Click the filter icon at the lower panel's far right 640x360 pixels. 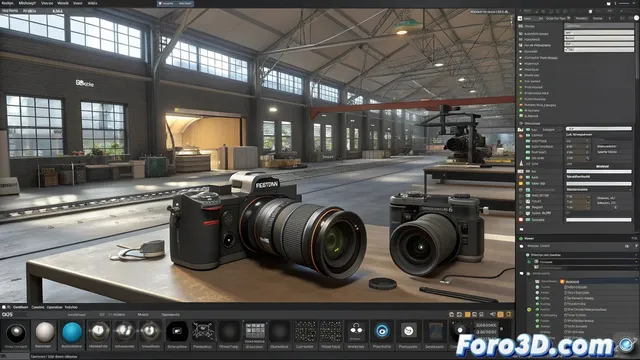[636, 246]
